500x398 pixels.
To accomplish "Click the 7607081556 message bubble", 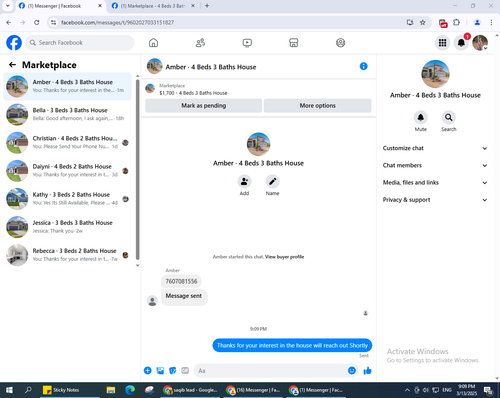I will click(x=181, y=281).
